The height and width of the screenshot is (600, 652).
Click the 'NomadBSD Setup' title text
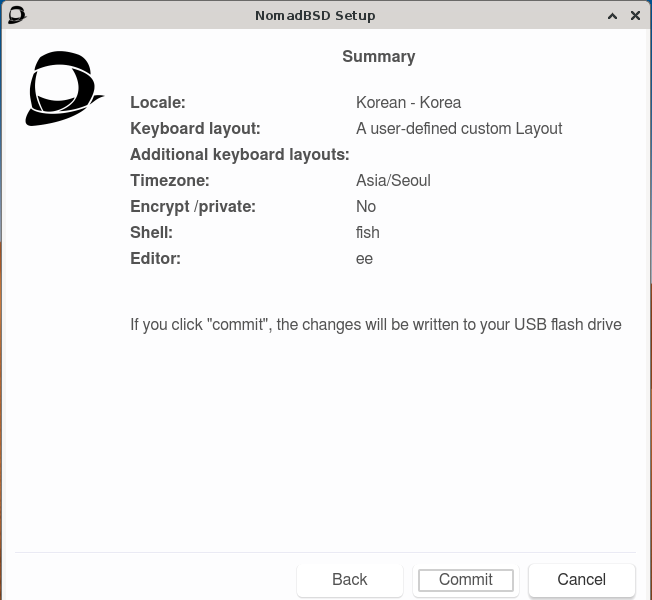315,15
